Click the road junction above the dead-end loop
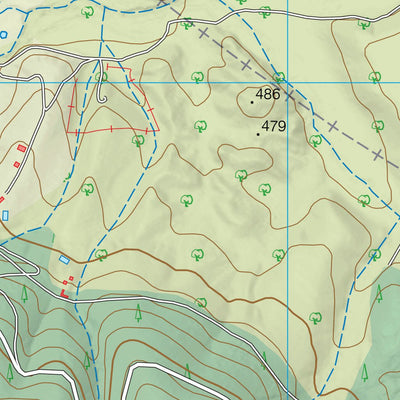This screenshot has height=400, width=400. point(100,60)
